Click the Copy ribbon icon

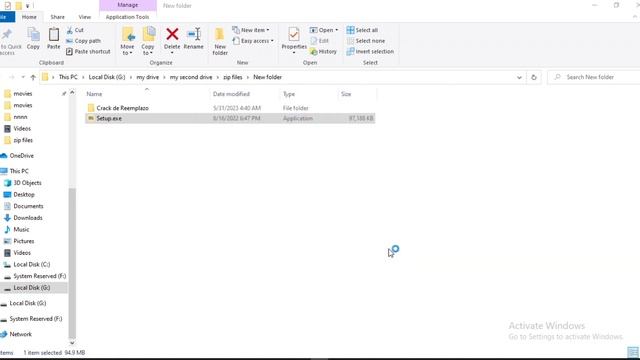[33, 39]
